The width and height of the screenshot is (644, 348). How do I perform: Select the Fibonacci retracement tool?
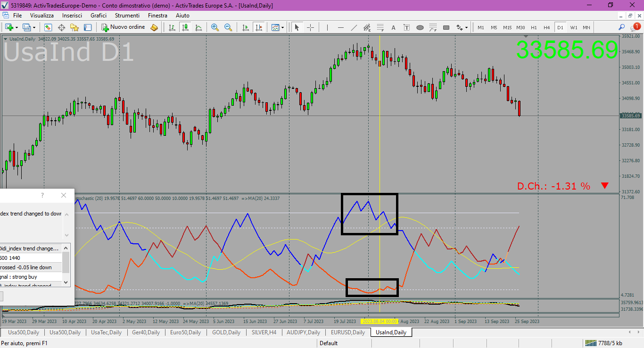click(380, 27)
